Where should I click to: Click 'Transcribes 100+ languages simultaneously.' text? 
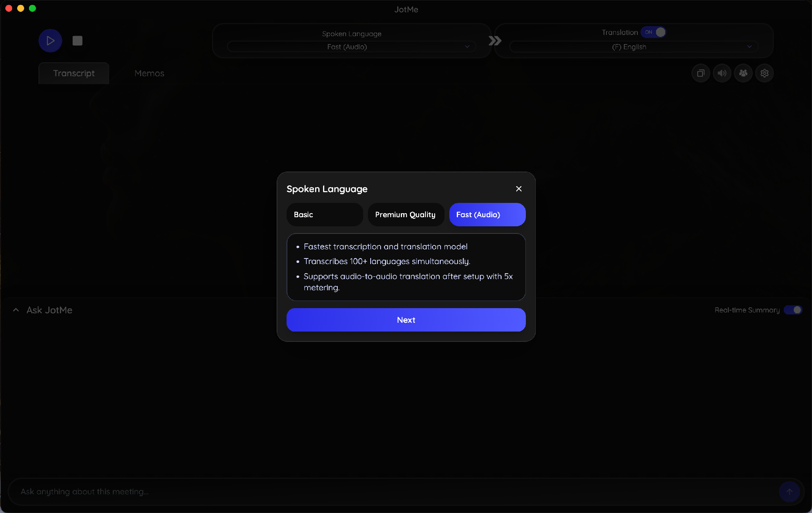click(387, 261)
